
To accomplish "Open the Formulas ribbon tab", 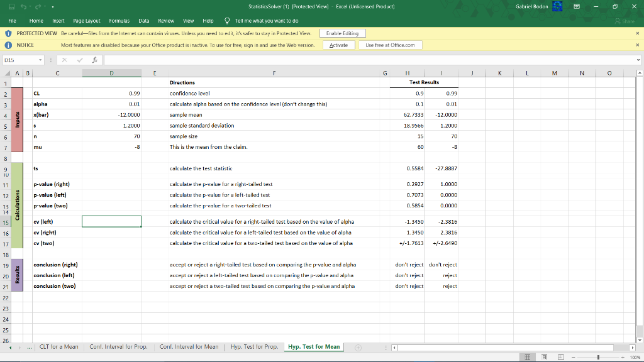I will (119, 21).
